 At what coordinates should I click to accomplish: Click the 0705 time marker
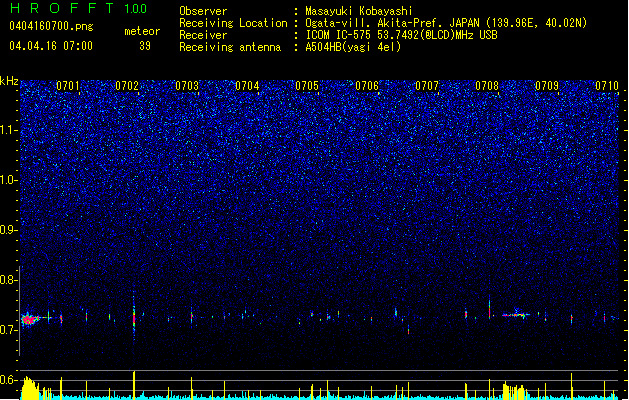(307, 86)
